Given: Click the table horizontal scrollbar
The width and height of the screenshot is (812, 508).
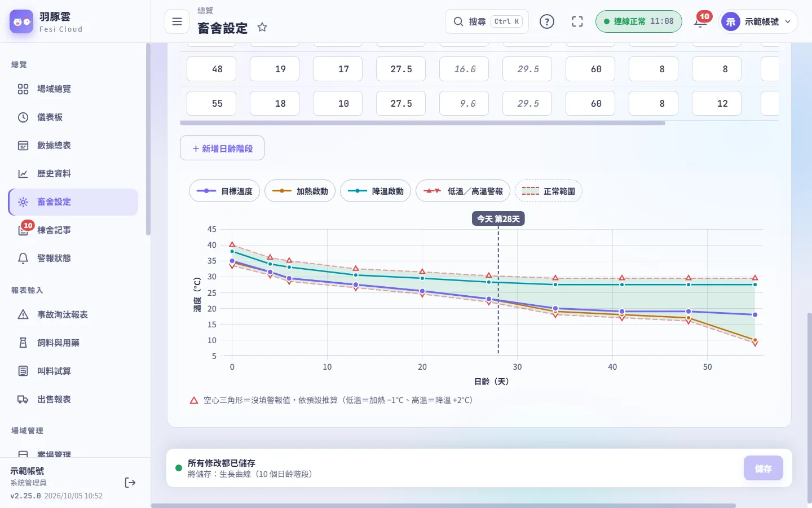Looking at the screenshot, I should click(422, 122).
